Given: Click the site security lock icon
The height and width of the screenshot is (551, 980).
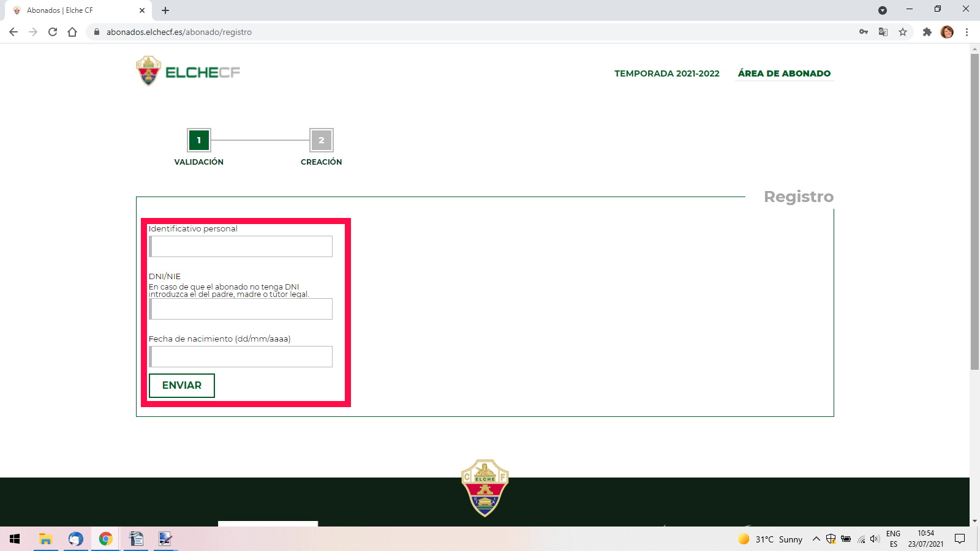Looking at the screenshot, I should click(x=96, y=32).
